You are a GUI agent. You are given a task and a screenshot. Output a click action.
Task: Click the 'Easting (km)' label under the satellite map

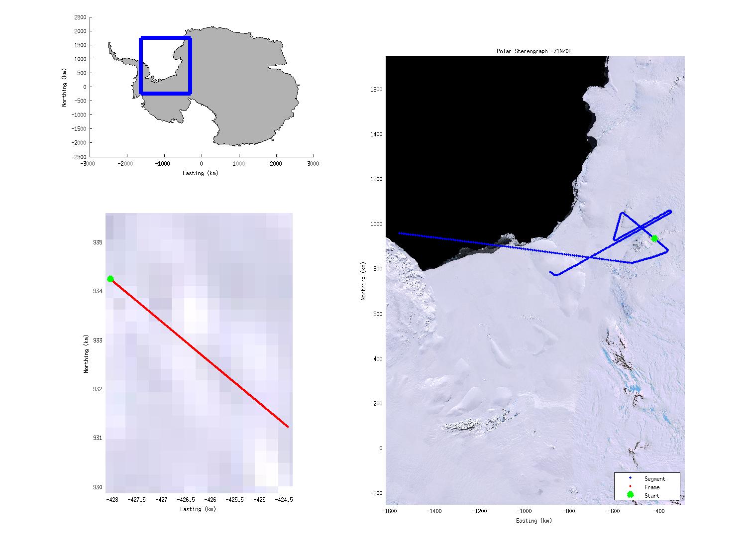(534, 521)
